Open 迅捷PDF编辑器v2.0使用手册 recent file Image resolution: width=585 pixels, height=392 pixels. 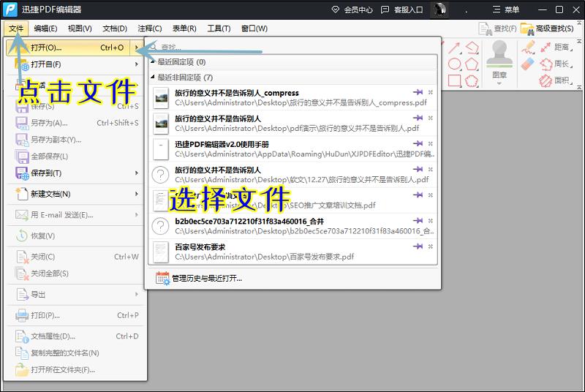(293, 149)
